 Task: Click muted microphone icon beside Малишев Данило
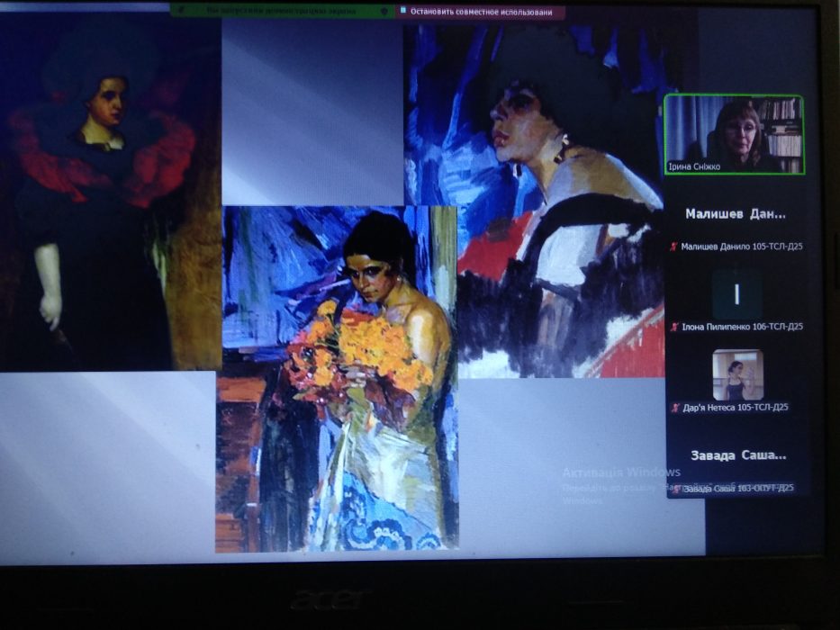[673, 246]
